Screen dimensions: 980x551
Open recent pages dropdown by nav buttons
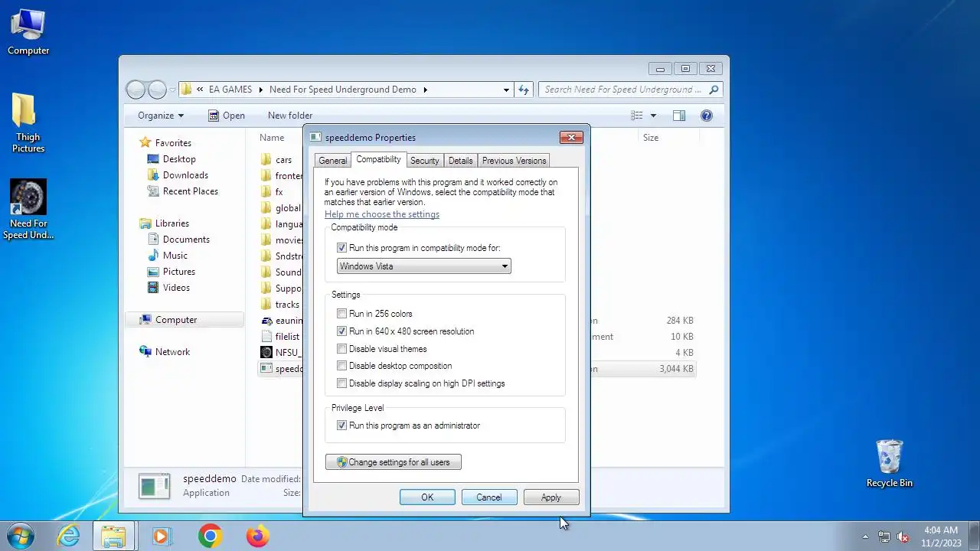(172, 90)
